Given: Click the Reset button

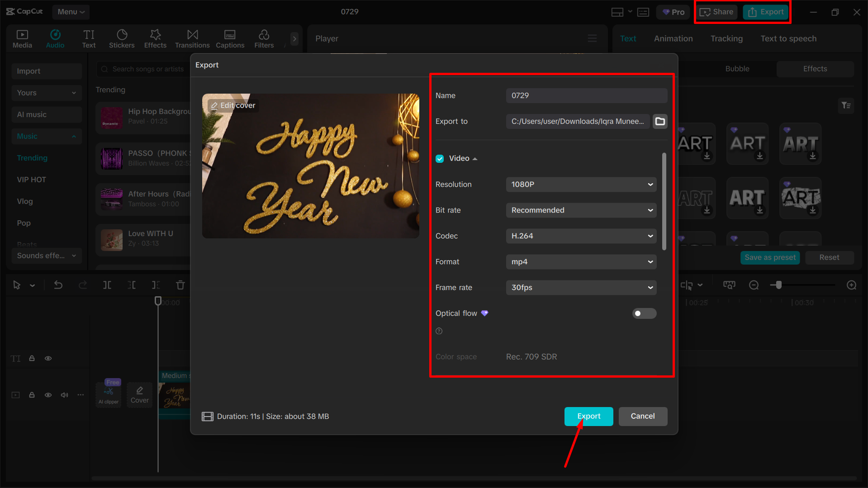Looking at the screenshot, I should pyautogui.click(x=829, y=257).
